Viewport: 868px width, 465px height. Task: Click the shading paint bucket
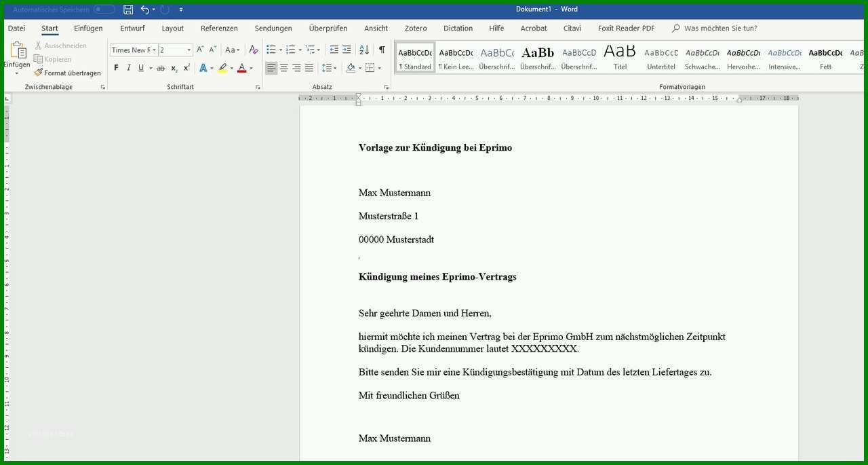click(351, 68)
